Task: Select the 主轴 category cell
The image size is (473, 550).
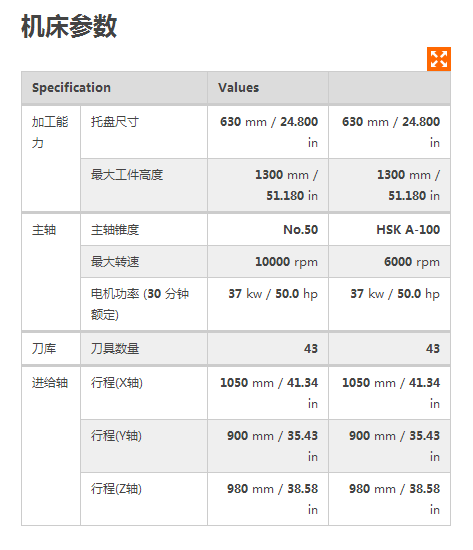Action: point(51,272)
